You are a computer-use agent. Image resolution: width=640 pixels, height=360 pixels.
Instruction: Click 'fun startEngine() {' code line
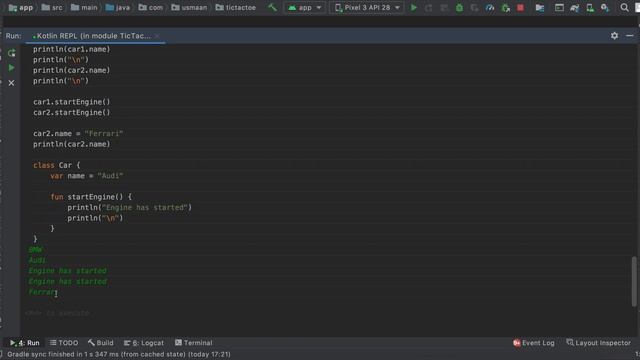[91, 197]
